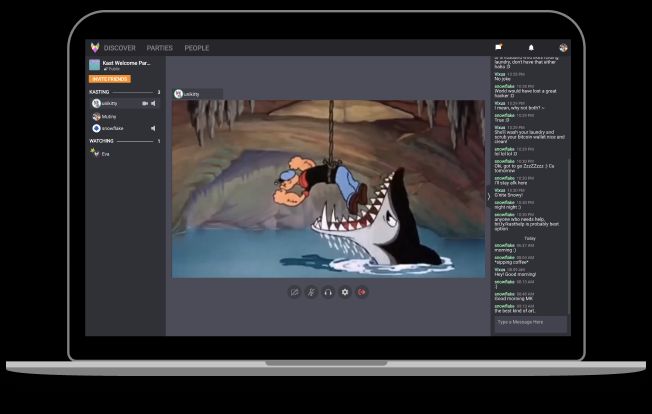Open the user profile avatar in header
Image resolution: width=652 pixels, height=414 pixels.
pyautogui.click(x=563, y=47)
